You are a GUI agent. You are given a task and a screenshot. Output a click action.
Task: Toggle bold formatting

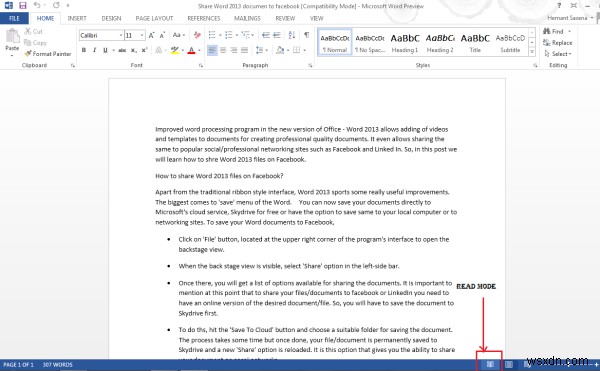coord(84,50)
